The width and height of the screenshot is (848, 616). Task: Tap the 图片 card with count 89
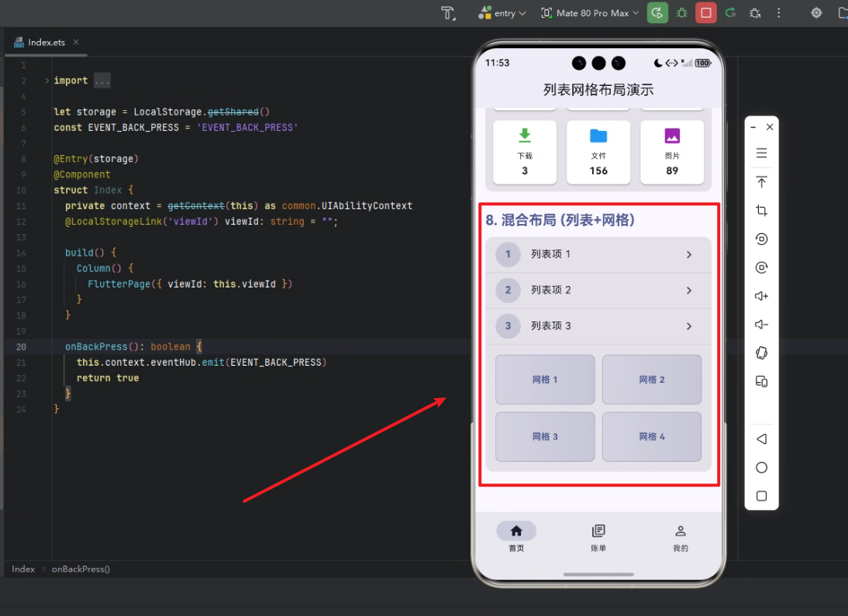click(x=672, y=152)
